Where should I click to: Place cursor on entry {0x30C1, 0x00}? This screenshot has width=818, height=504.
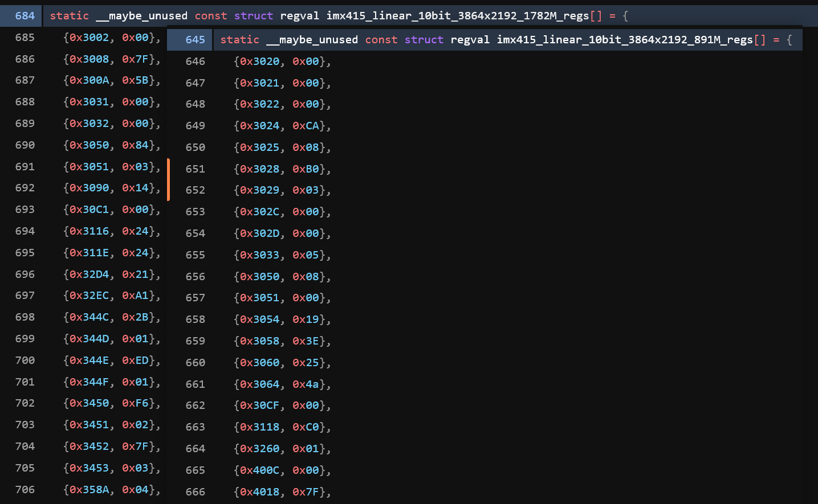pos(112,210)
